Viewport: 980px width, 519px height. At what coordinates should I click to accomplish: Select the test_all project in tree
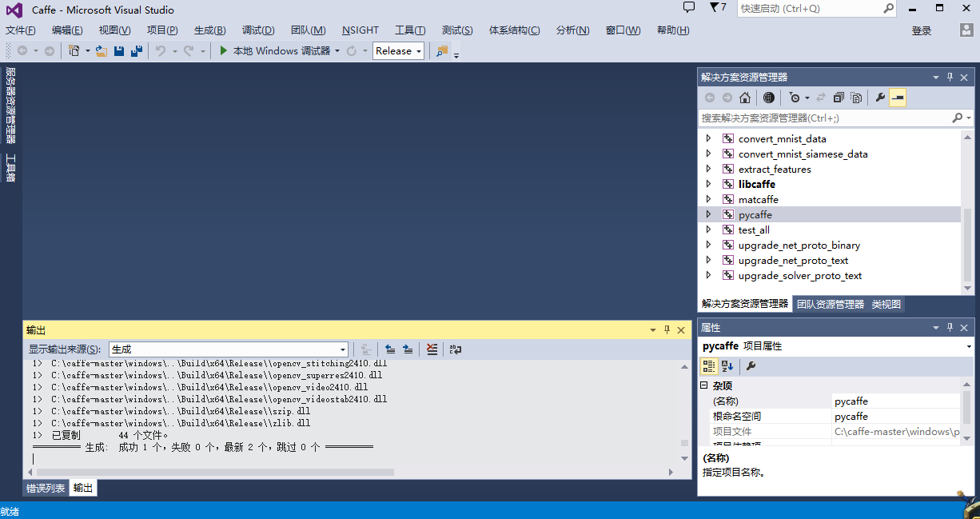click(754, 230)
